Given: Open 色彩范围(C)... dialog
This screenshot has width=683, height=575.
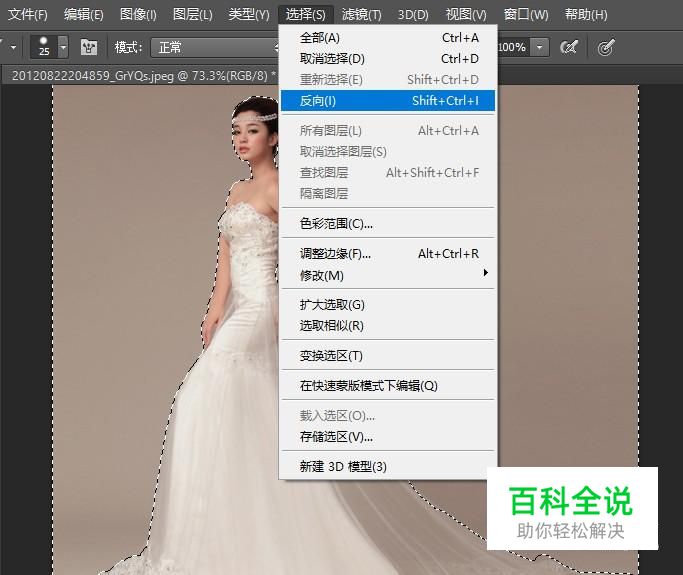Looking at the screenshot, I should click(x=388, y=223).
